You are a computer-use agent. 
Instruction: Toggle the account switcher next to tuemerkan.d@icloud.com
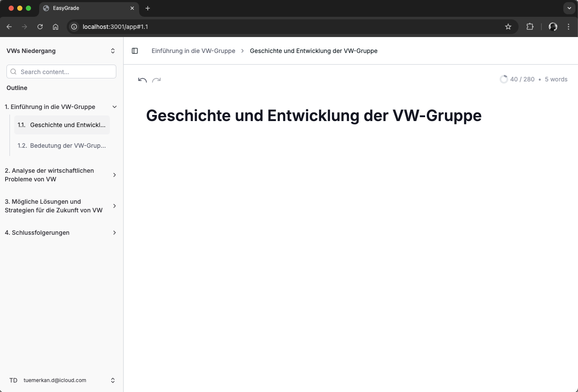(x=112, y=380)
